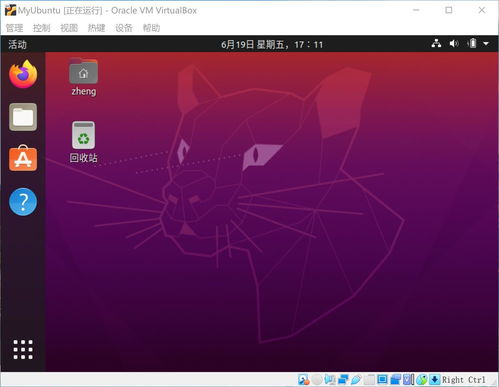499x387 pixels.
Task: Open Firefox from the Ubuntu dock
Action: [23, 74]
